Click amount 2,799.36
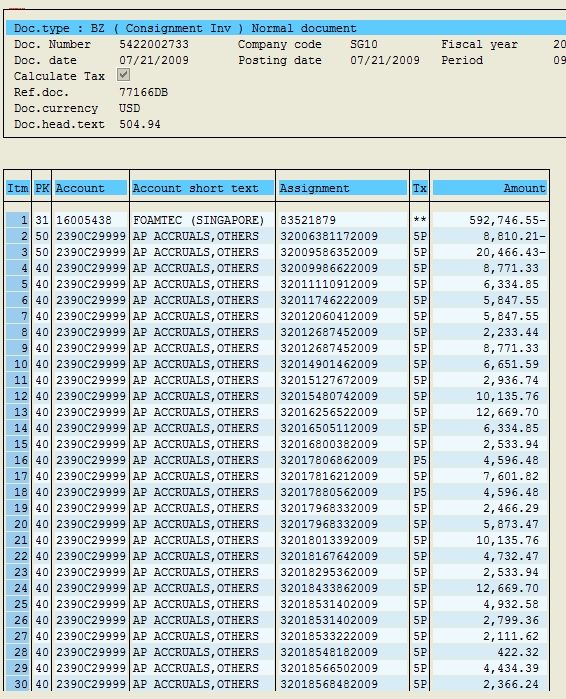The image size is (566, 699). coord(511,621)
